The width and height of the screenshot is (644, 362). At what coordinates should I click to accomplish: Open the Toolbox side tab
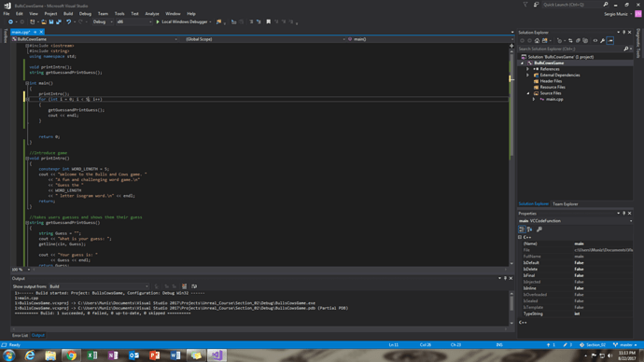point(5,35)
